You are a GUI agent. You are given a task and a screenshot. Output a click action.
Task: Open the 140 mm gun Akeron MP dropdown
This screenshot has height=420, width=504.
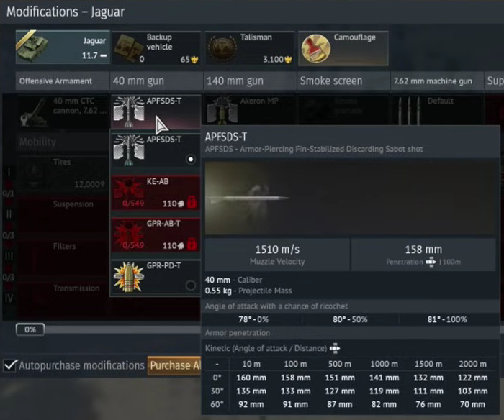click(x=248, y=110)
